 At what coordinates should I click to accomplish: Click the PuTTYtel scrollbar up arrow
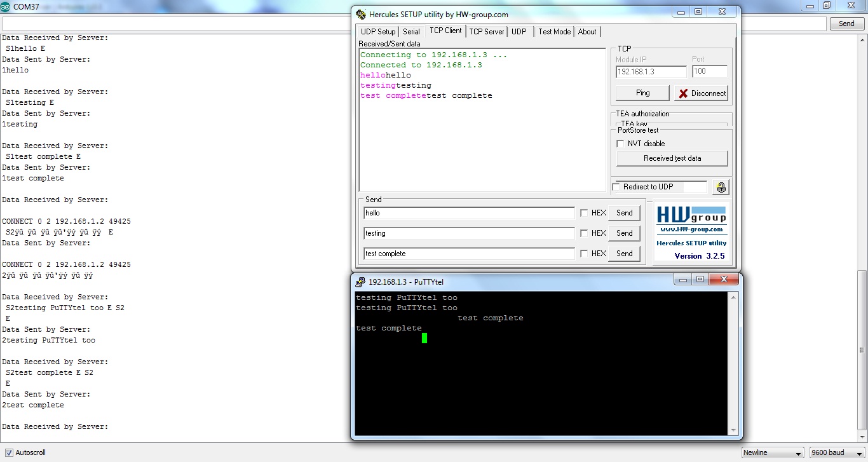[733, 297]
